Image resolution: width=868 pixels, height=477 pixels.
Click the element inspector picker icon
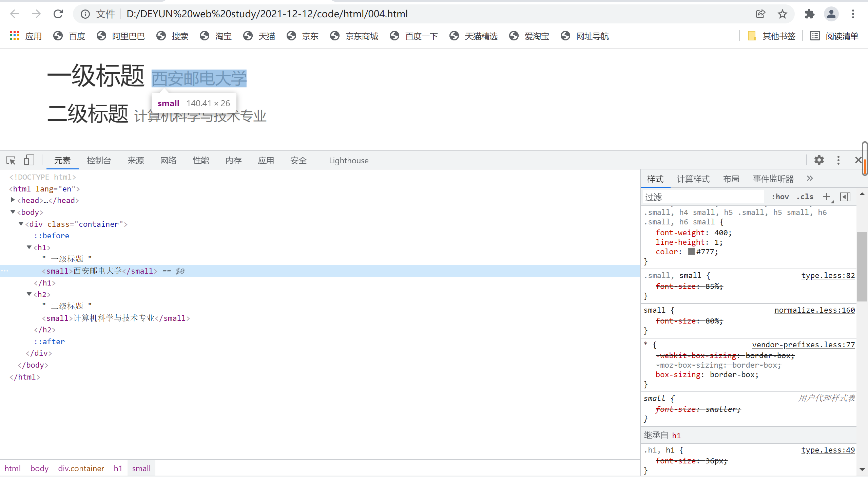point(11,160)
